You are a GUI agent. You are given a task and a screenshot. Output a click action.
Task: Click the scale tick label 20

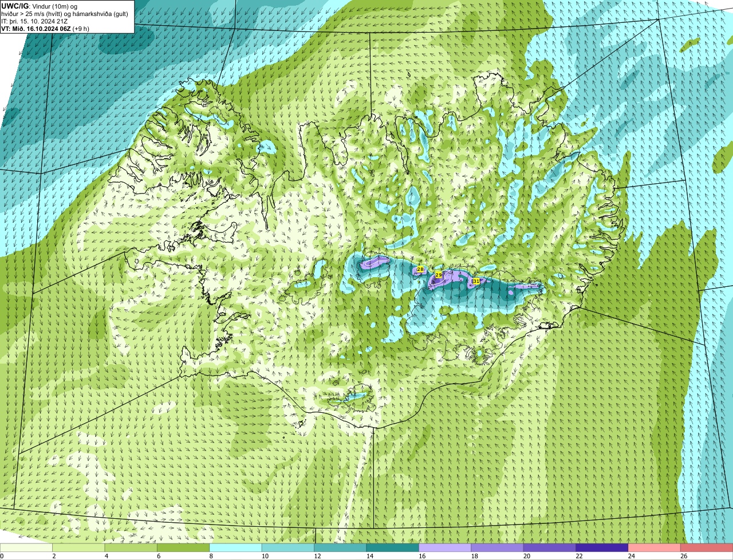[x=526, y=556]
